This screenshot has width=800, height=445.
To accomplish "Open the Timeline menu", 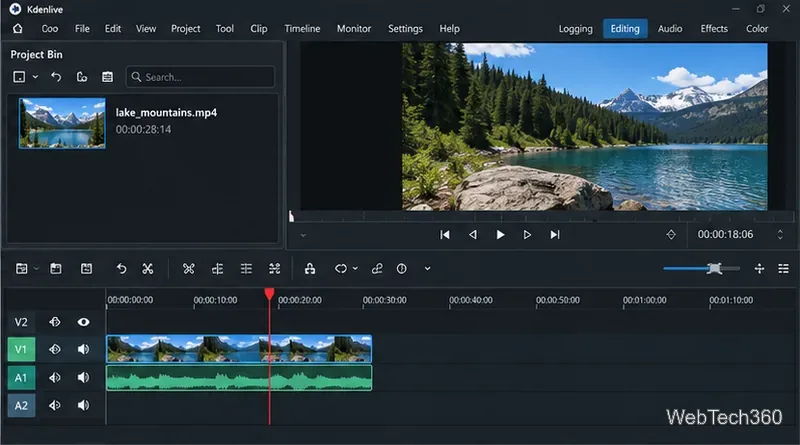I will coord(303,29).
